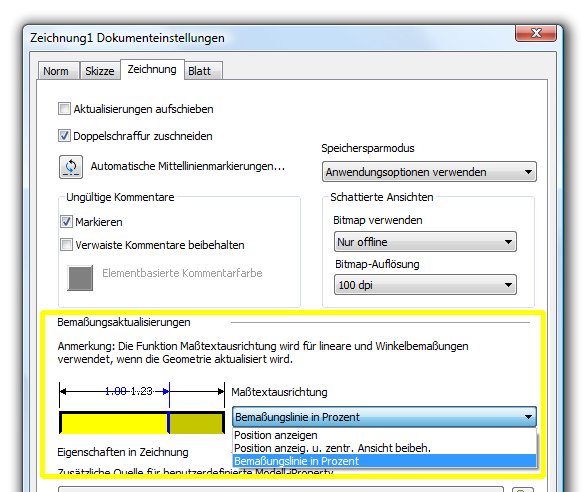Screen dimensions: 584x492
Task: Check Verwaiste Kommentare beibehalten
Action: click(x=66, y=245)
